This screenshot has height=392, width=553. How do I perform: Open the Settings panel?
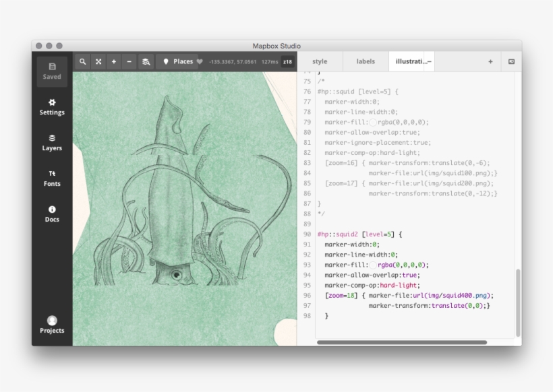coord(52,107)
